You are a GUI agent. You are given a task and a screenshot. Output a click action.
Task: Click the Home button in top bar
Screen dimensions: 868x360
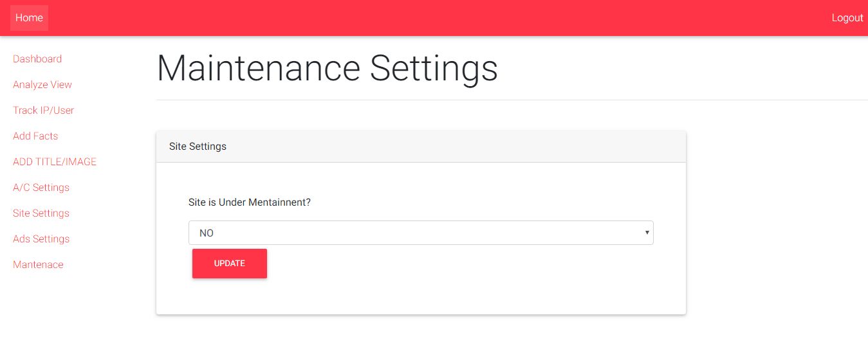29,18
